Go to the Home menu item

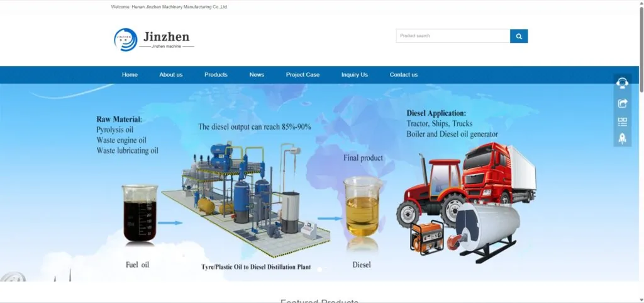click(x=130, y=75)
